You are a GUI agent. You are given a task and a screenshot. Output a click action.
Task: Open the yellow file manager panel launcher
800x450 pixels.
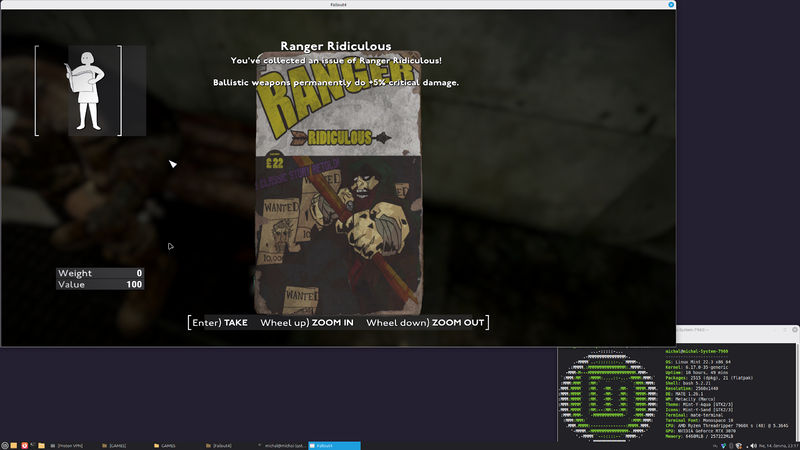[x=14, y=445]
